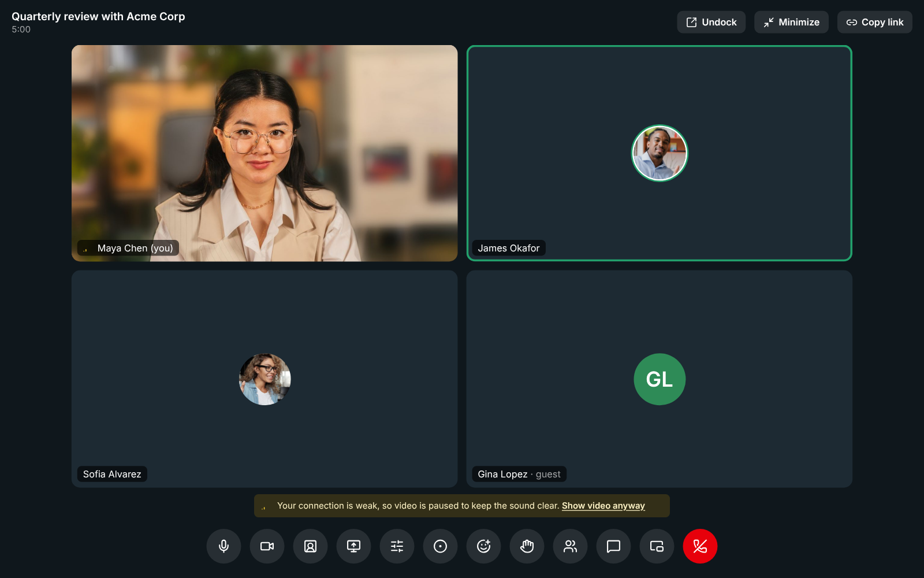Click James Okafor's avatar
The image size is (924, 578).
pos(660,153)
